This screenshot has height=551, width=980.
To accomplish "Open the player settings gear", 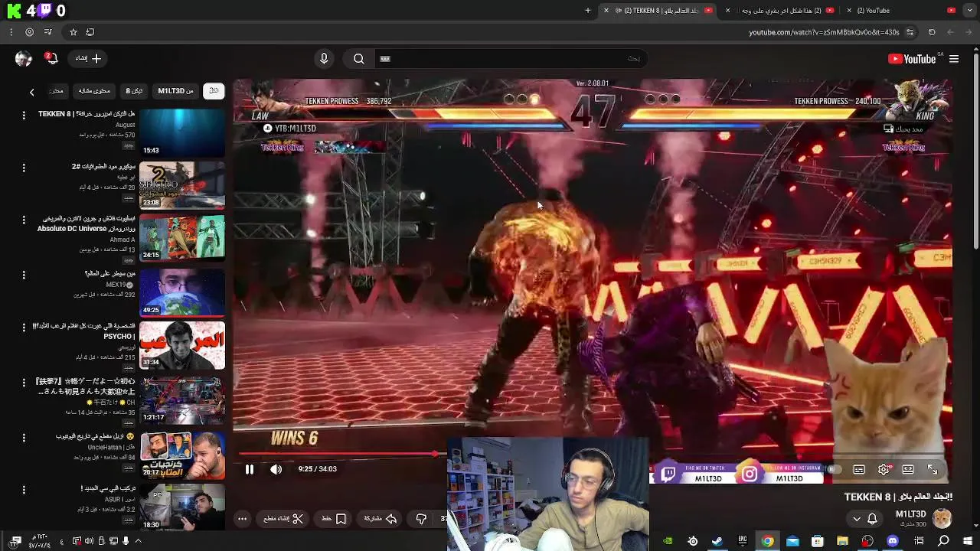I will pyautogui.click(x=884, y=469).
